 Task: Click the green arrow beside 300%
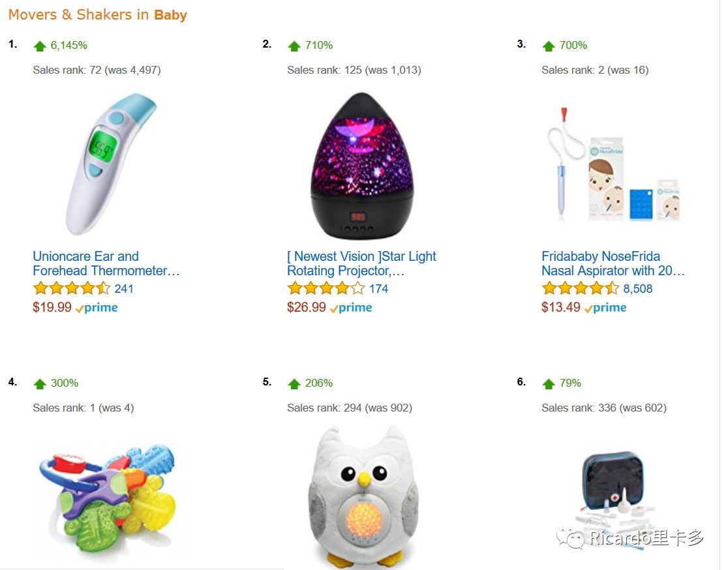(40, 384)
